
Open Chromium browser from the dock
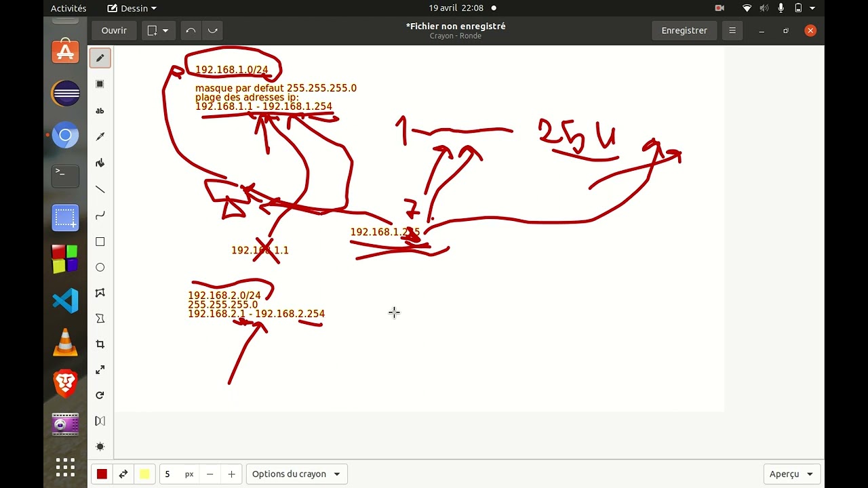pos(65,136)
